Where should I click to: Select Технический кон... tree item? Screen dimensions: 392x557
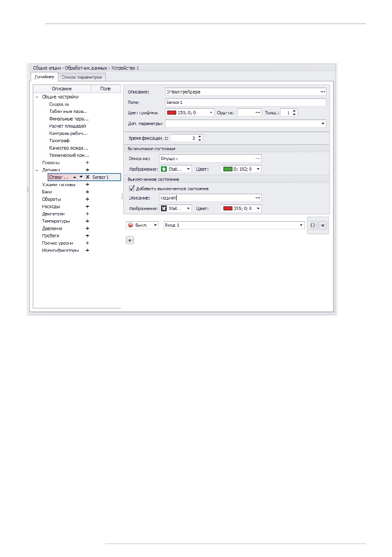click(x=69, y=155)
